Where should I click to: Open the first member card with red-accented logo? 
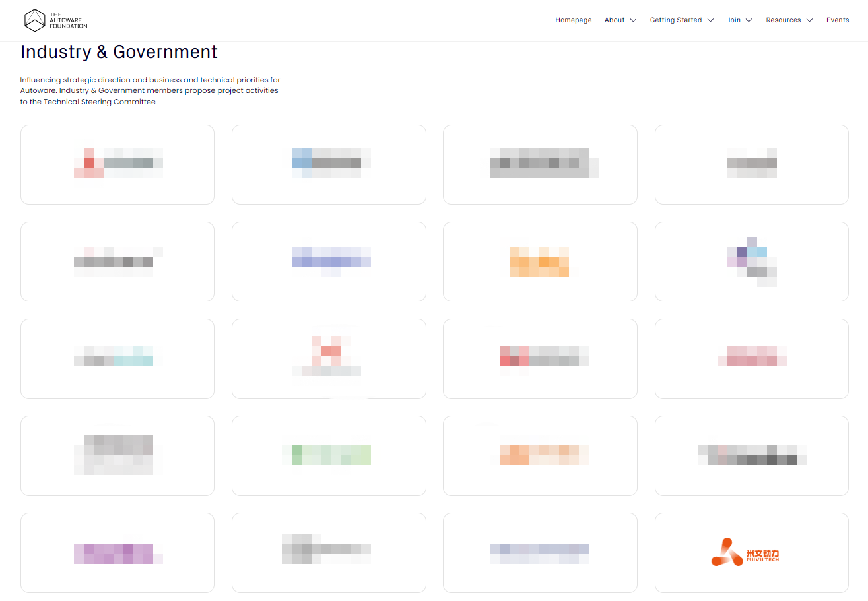click(117, 164)
